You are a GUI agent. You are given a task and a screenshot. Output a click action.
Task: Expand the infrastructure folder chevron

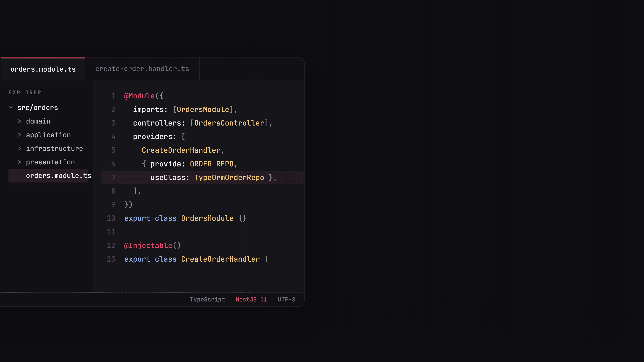click(19, 148)
